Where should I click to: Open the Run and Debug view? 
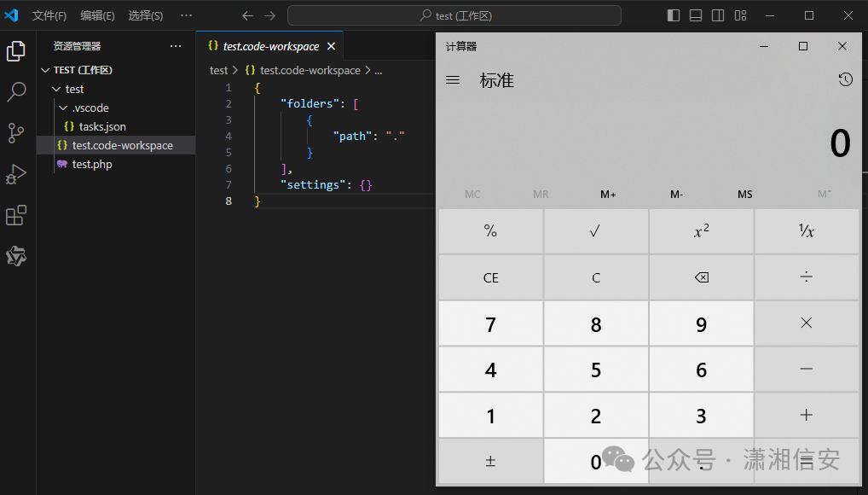[x=16, y=174]
